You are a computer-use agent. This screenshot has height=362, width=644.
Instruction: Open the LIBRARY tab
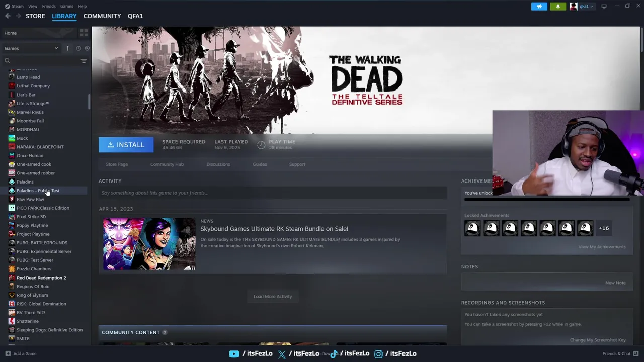(64, 16)
